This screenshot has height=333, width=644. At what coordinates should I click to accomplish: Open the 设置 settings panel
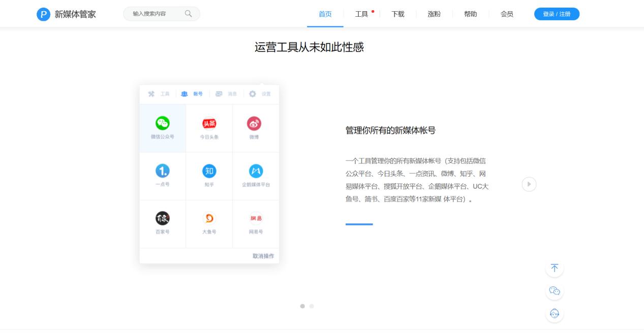(261, 94)
